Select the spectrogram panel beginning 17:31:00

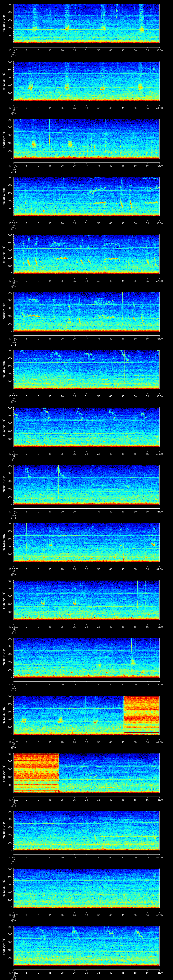86,139
